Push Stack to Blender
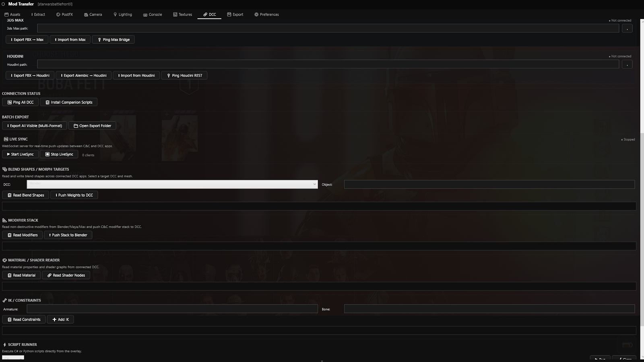 click(68, 235)
